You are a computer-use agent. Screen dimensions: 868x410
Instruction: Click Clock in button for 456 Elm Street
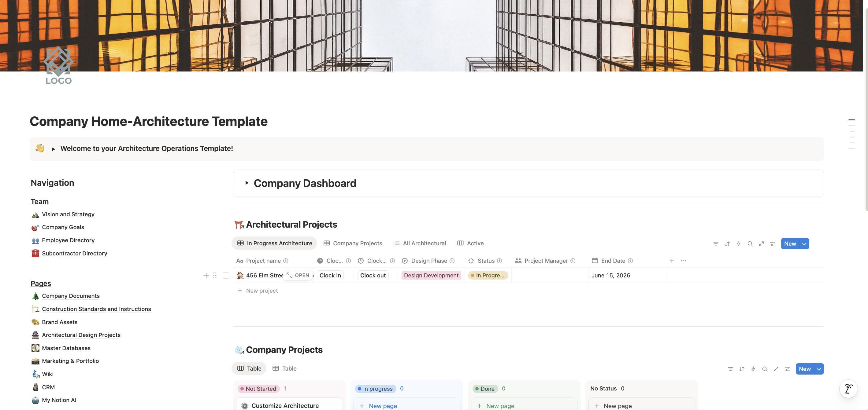[330, 275]
